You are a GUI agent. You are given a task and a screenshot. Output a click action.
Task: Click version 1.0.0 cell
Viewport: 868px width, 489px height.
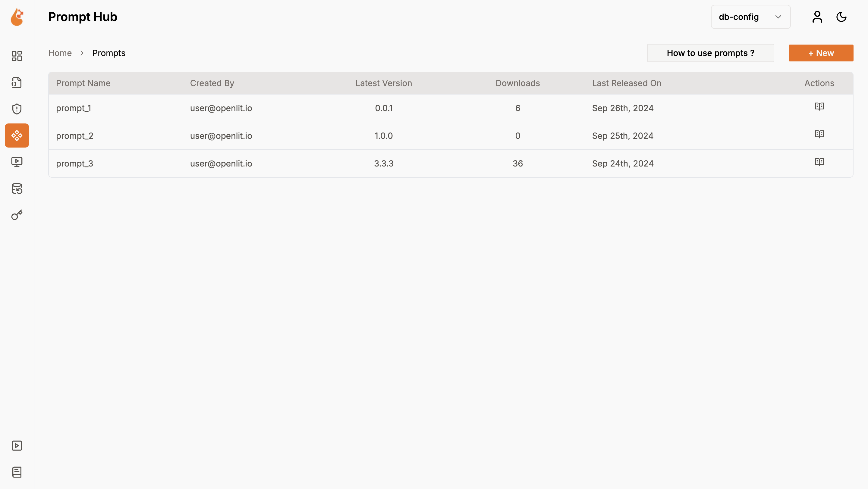tap(383, 135)
